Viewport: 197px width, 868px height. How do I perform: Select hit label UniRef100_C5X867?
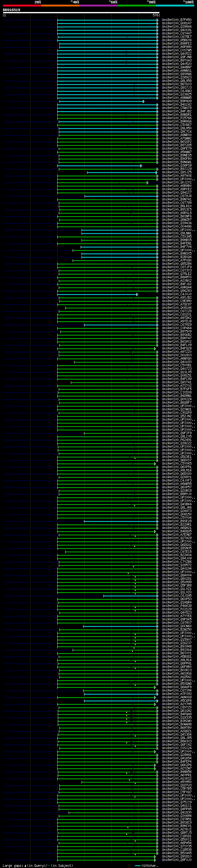pyautogui.click(x=177, y=125)
